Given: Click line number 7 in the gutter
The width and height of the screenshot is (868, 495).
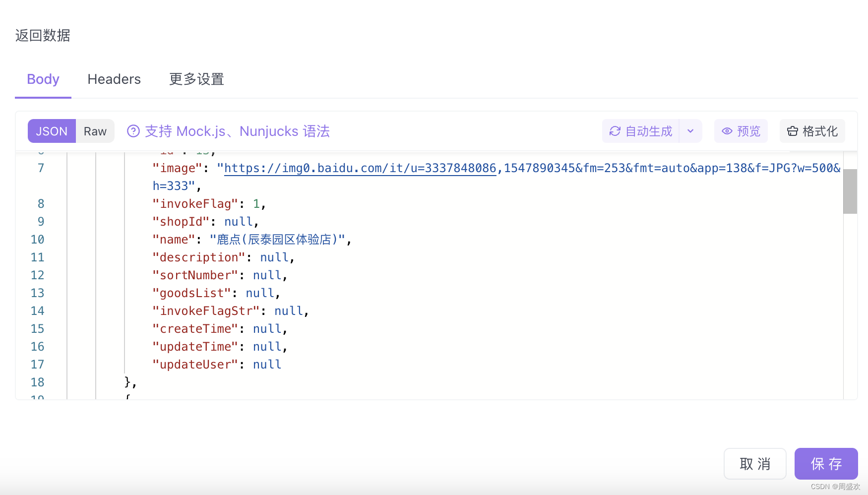Looking at the screenshot, I should (41, 168).
